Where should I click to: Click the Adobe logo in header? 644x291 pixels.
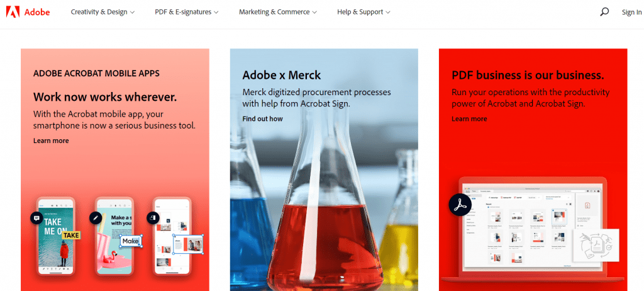coord(28,12)
